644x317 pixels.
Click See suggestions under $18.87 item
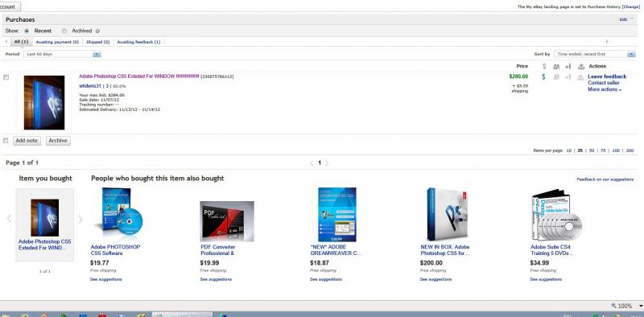(326, 279)
